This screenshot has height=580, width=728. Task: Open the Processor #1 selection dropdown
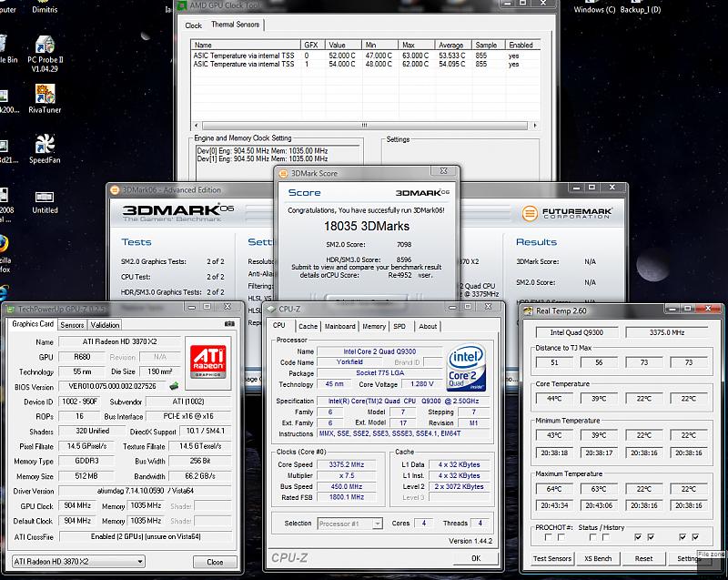(350, 524)
